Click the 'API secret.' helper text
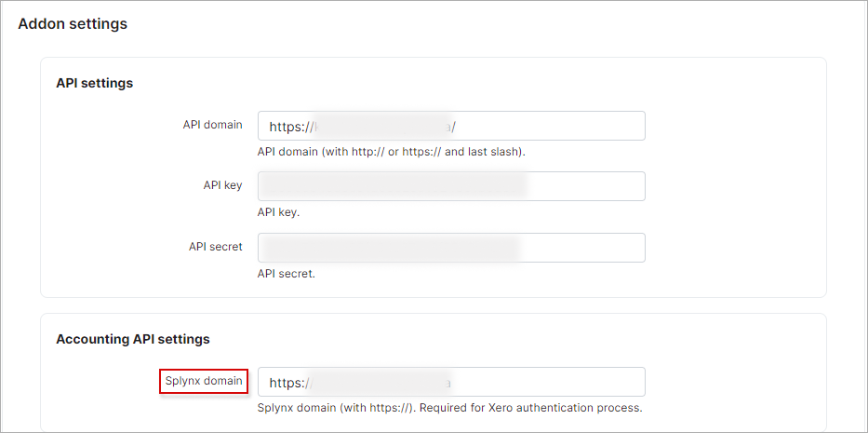 [286, 274]
